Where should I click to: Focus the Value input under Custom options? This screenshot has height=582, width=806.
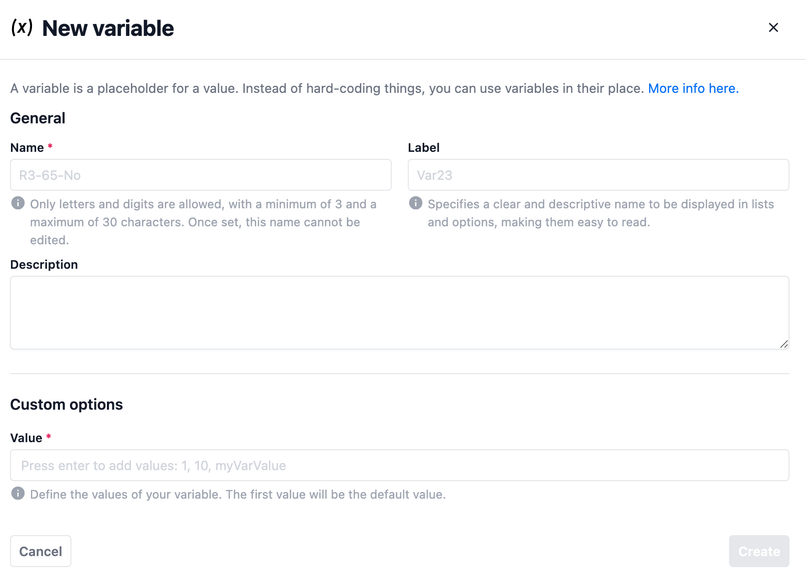399,465
